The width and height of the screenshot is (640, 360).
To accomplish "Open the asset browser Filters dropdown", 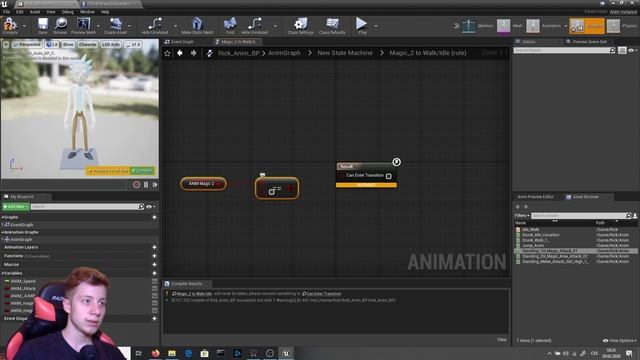I will pyautogui.click(x=522, y=216).
